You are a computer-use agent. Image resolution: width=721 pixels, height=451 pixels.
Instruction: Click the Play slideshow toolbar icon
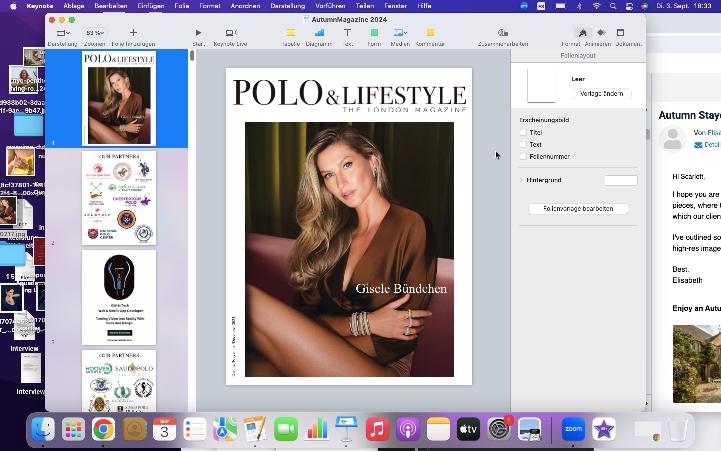(x=198, y=33)
